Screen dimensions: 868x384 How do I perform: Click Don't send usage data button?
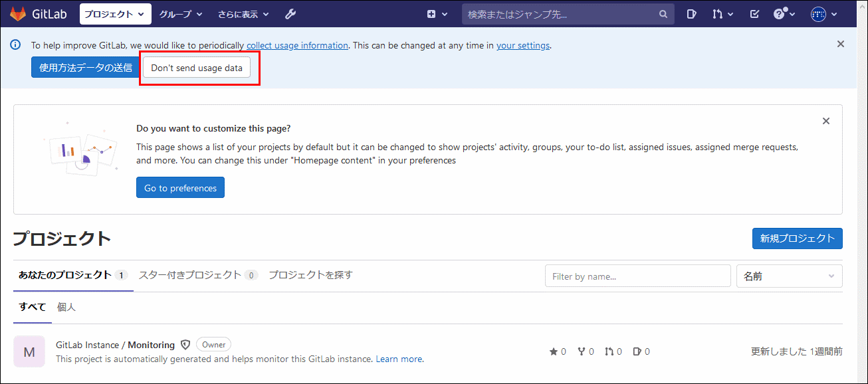197,68
